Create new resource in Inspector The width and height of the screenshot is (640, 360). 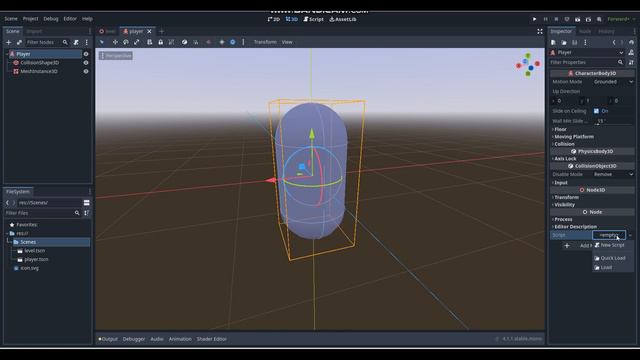[x=553, y=42]
